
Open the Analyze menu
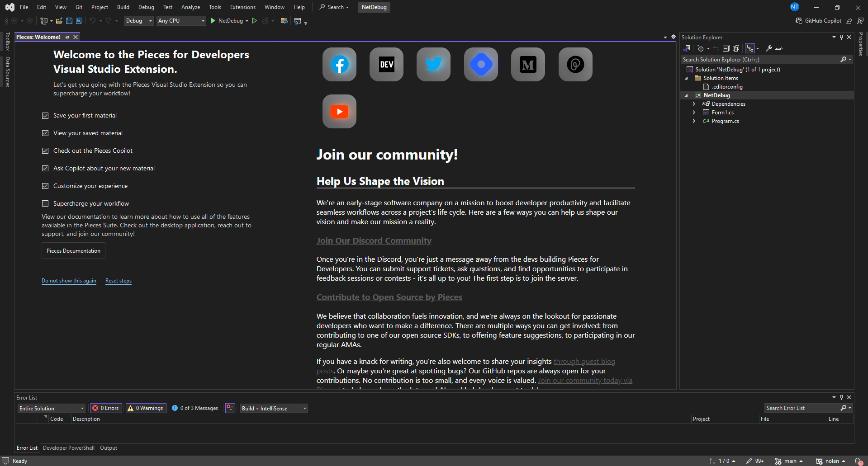coord(190,7)
